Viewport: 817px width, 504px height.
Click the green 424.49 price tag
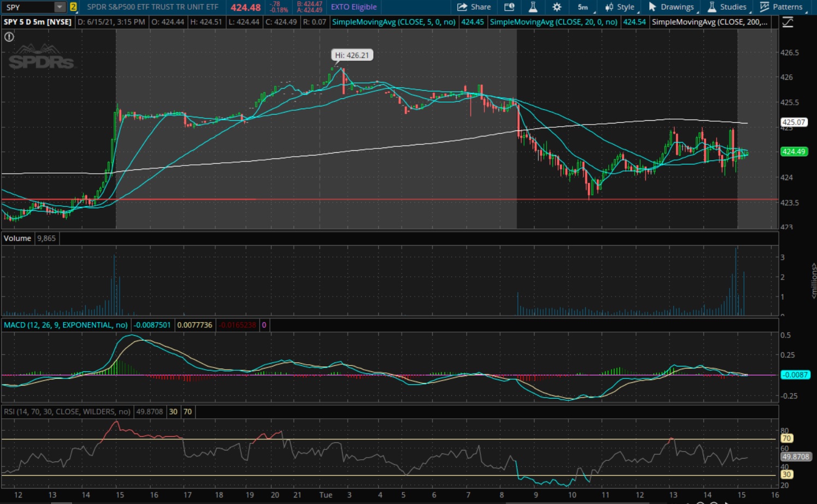(794, 151)
